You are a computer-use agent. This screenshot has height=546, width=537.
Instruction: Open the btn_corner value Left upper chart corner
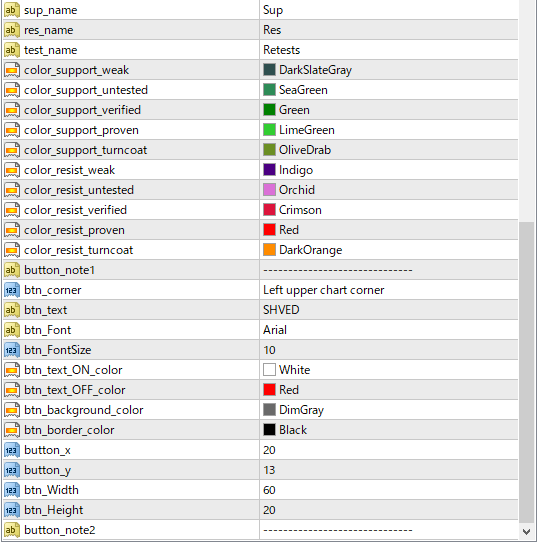tap(324, 290)
